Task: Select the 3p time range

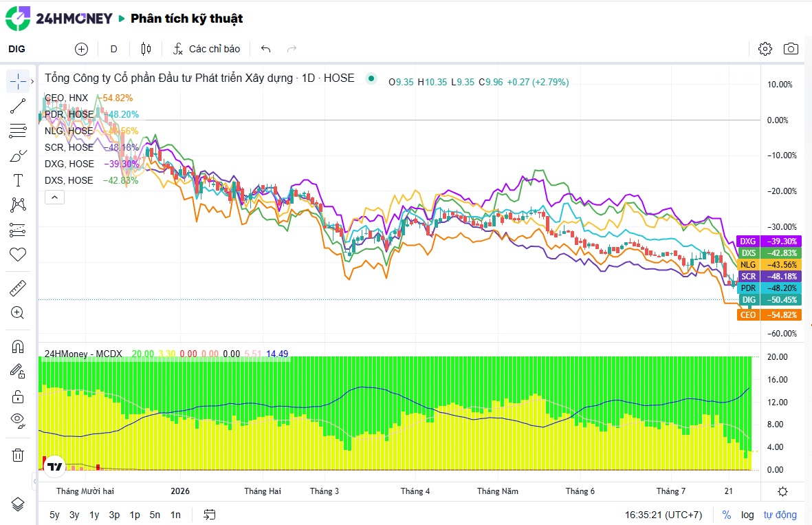Action: click(x=114, y=515)
